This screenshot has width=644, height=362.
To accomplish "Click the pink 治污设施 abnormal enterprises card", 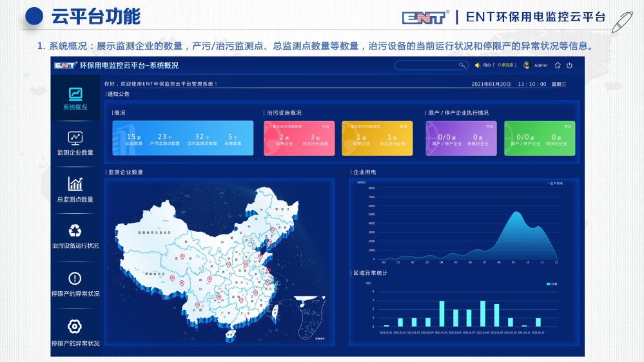I will point(299,138).
